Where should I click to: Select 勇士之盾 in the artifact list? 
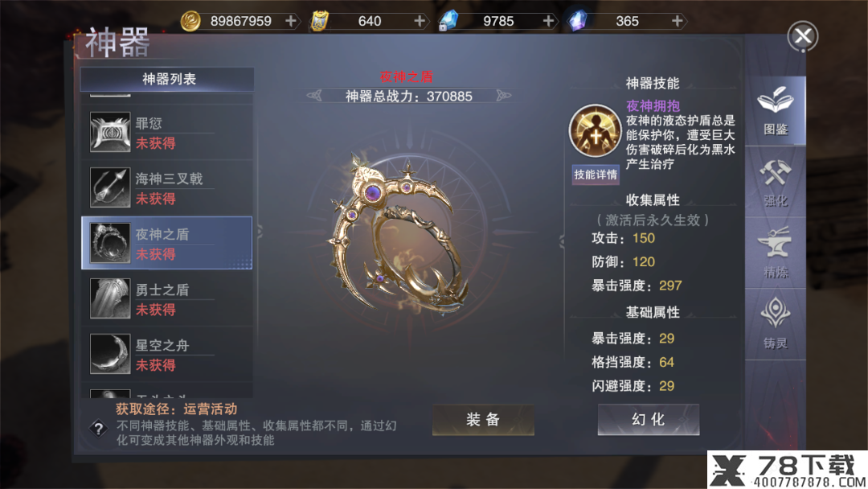click(x=167, y=298)
